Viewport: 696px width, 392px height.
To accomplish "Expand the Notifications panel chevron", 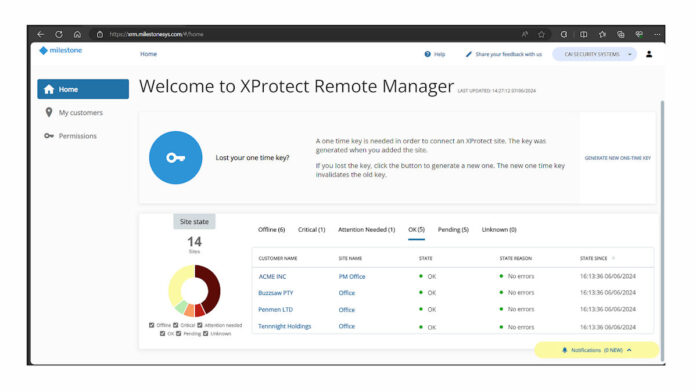I will tap(629, 350).
